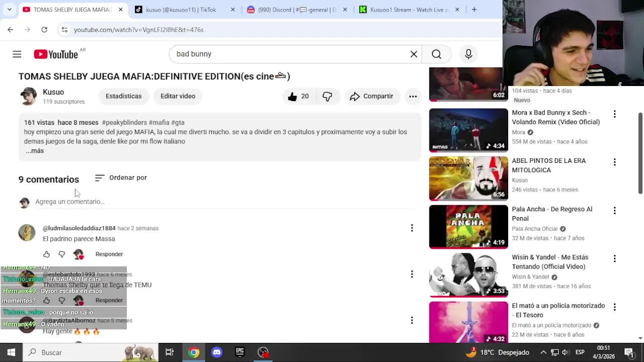The image size is (644, 362).
Task: Open Pala Ancha De Regreso Al Penal thumbnail
Action: coord(468,227)
